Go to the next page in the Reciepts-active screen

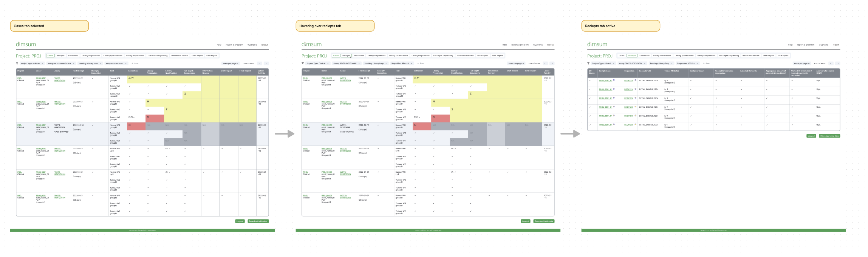838,63
